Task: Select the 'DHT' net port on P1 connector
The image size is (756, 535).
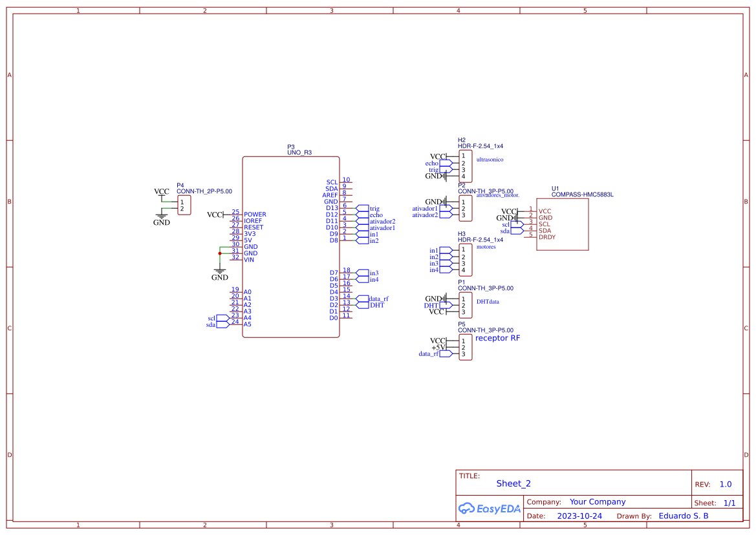Action: [x=438, y=306]
